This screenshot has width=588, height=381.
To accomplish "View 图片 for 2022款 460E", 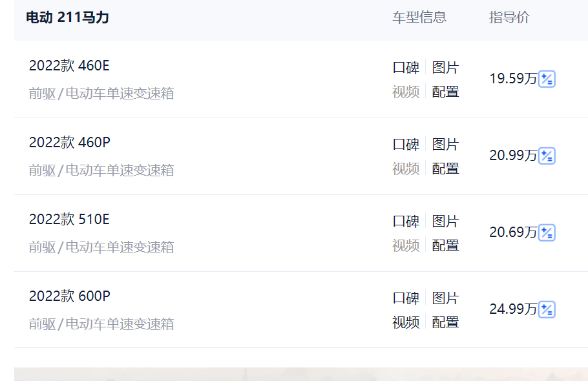I will point(445,68).
